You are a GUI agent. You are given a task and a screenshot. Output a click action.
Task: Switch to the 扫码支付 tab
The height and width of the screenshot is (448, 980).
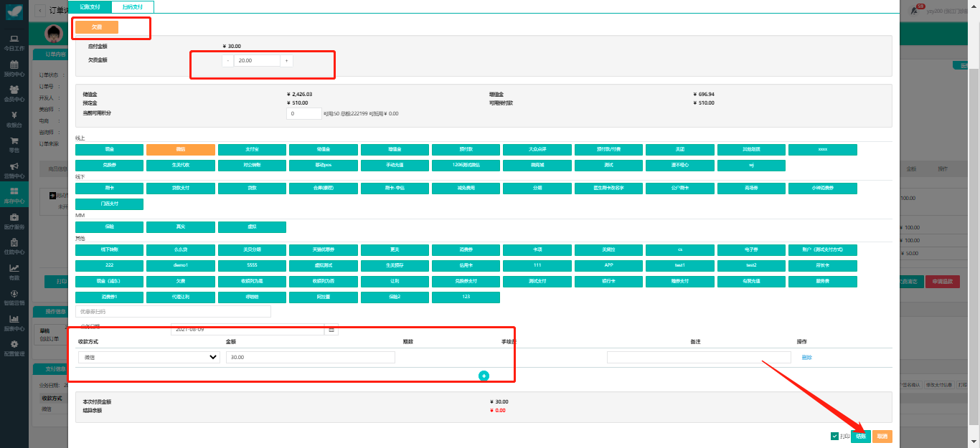click(x=133, y=6)
